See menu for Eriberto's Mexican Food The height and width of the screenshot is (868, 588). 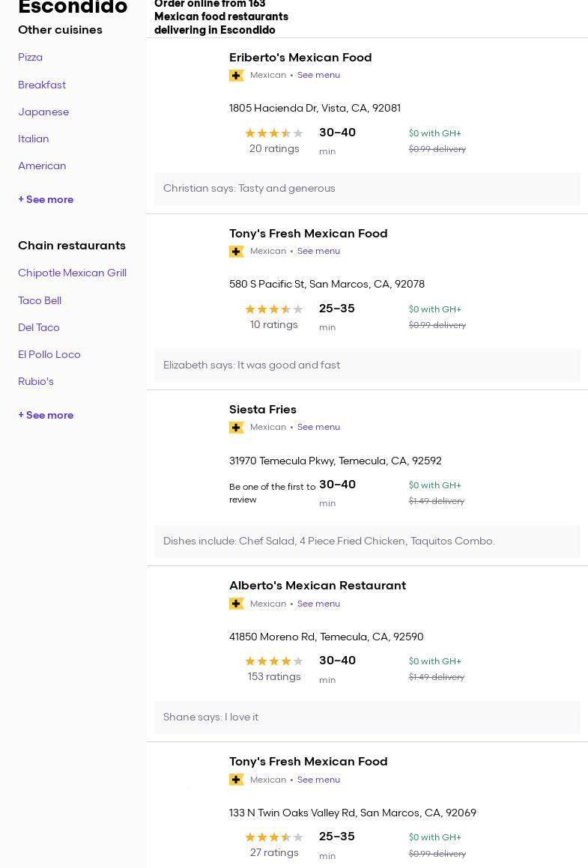318,76
